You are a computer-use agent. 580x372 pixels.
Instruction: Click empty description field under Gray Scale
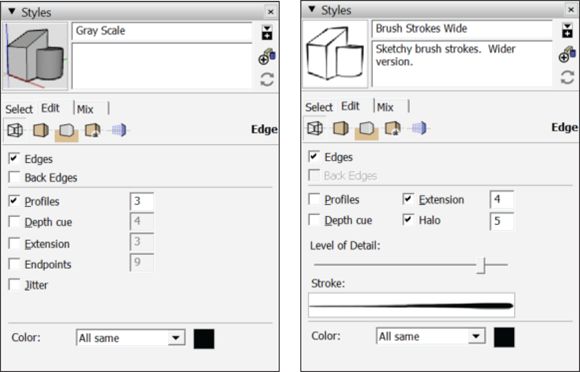pos(162,66)
